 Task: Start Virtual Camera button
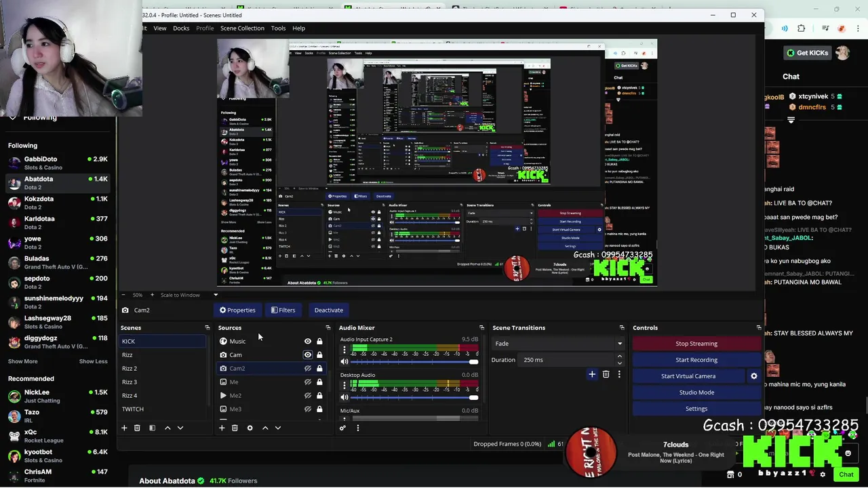pos(688,376)
